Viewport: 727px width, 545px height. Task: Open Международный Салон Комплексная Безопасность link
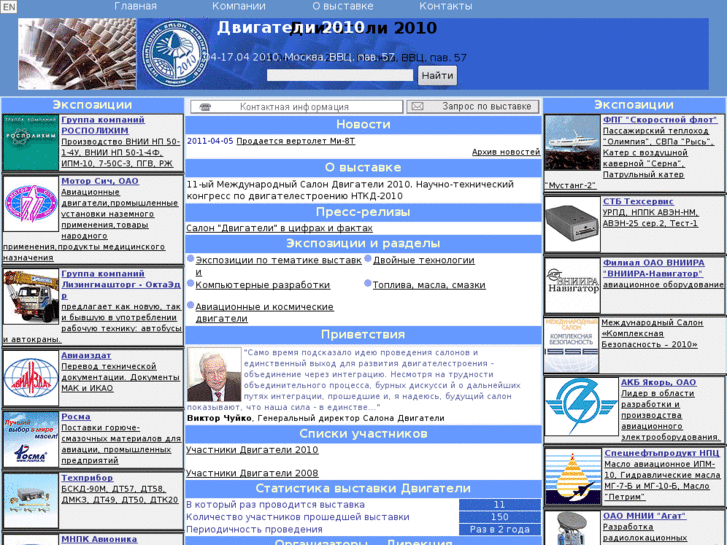tap(652, 333)
